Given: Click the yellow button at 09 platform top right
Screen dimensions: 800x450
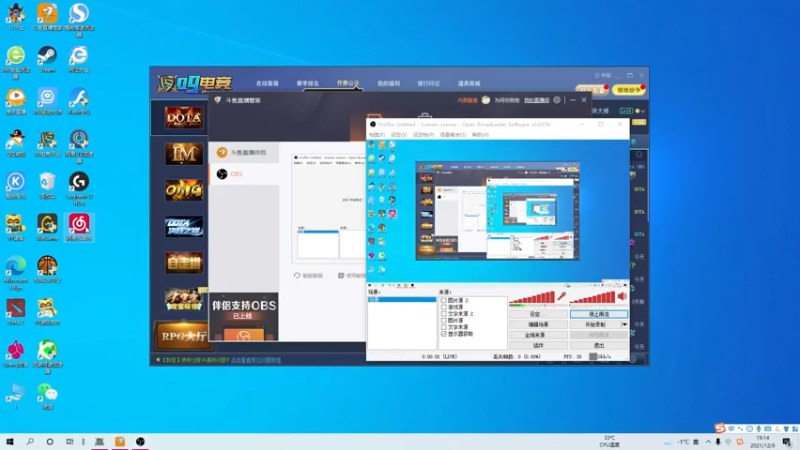Looking at the screenshot, I should (628, 90).
